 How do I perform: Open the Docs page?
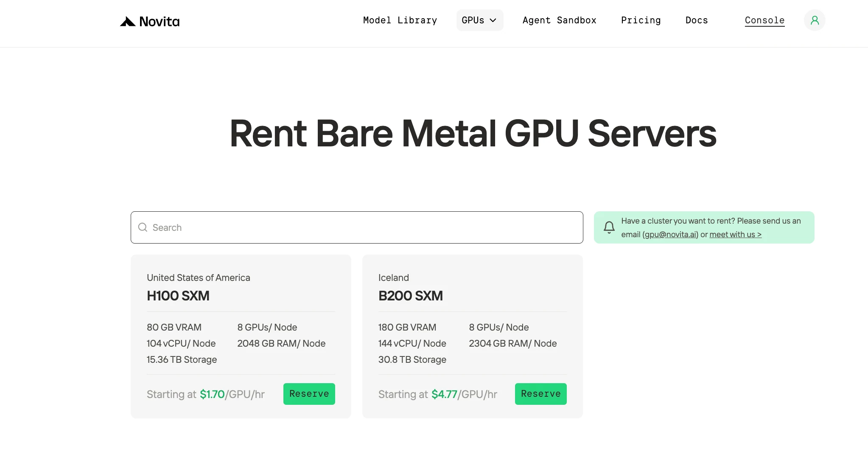[697, 20]
